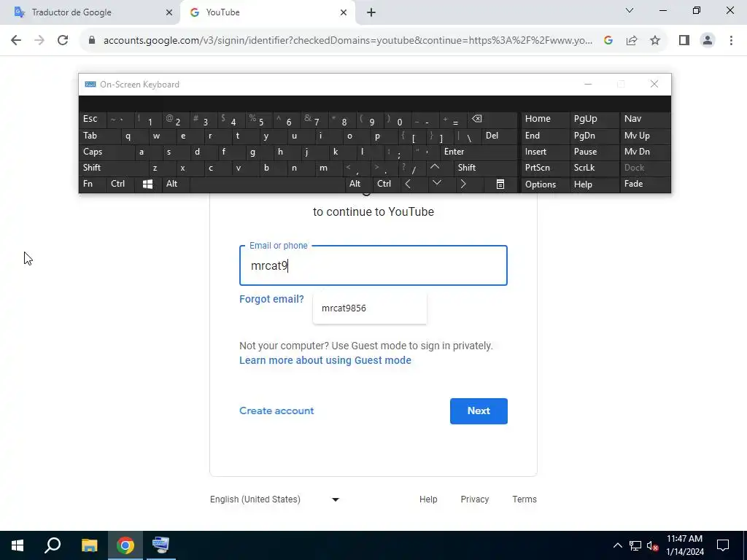Image resolution: width=747 pixels, height=560 pixels.
Task: Open the Terms footer link
Action: (525, 499)
